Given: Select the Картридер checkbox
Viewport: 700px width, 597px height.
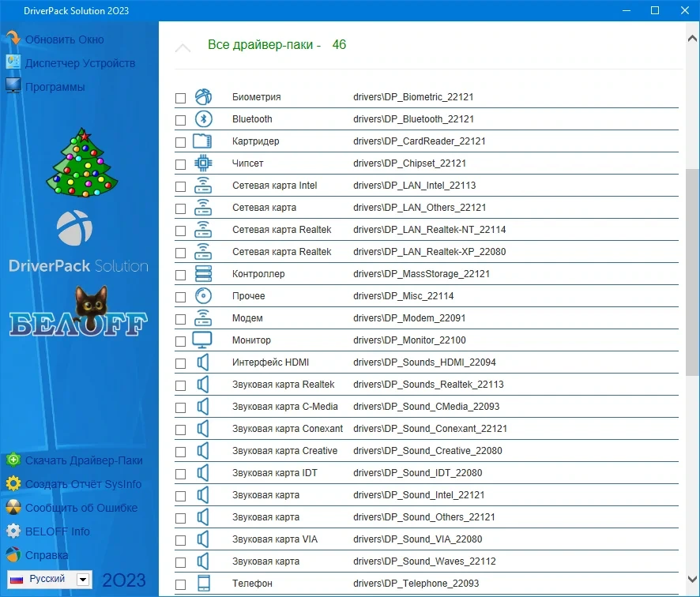Looking at the screenshot, I should pos(180,142).
